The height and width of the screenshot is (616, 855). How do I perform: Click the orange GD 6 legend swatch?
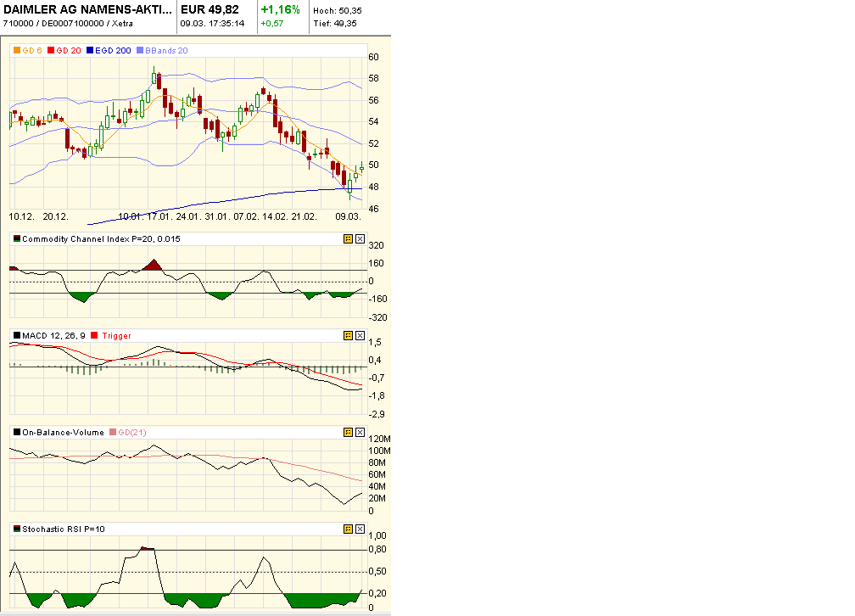[17, 50]
